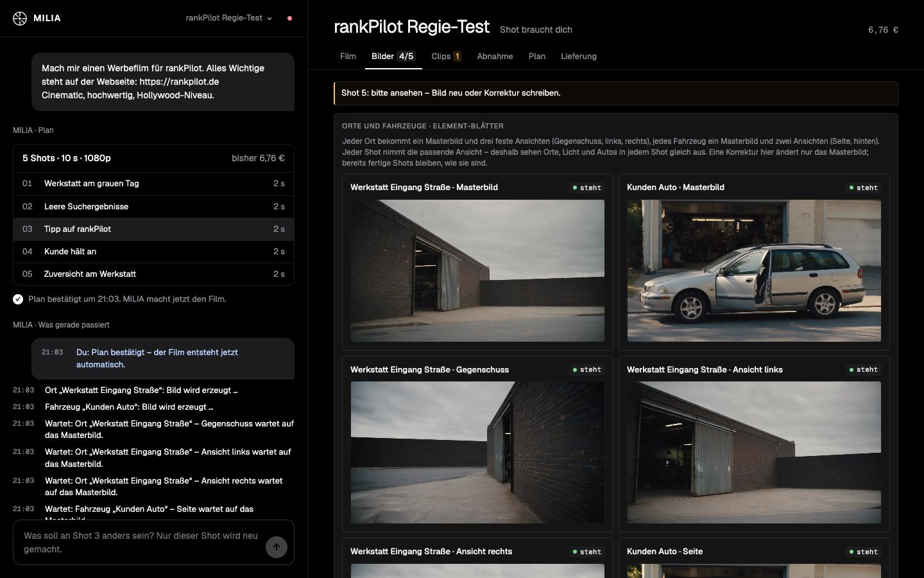Open the Clips tab
This screenshot has width=924, height=578.
pos(446,57)
